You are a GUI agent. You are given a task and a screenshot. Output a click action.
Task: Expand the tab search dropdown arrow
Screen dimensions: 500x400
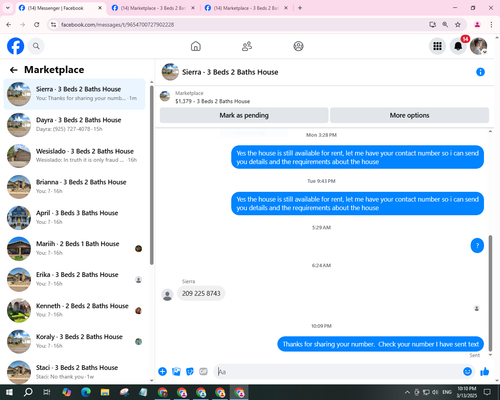pyautogui.click(x=8, y=8)
